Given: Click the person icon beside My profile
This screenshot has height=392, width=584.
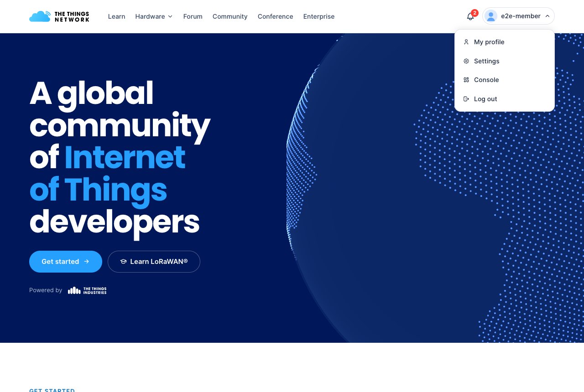Looking at the screenshot, I should [466, 42].
